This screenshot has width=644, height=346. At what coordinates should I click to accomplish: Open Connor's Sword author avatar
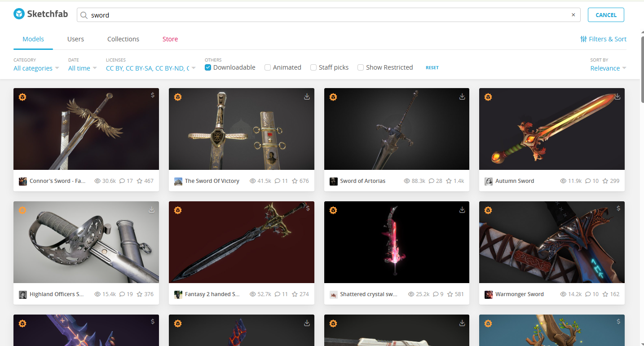[x=23, y=181]
